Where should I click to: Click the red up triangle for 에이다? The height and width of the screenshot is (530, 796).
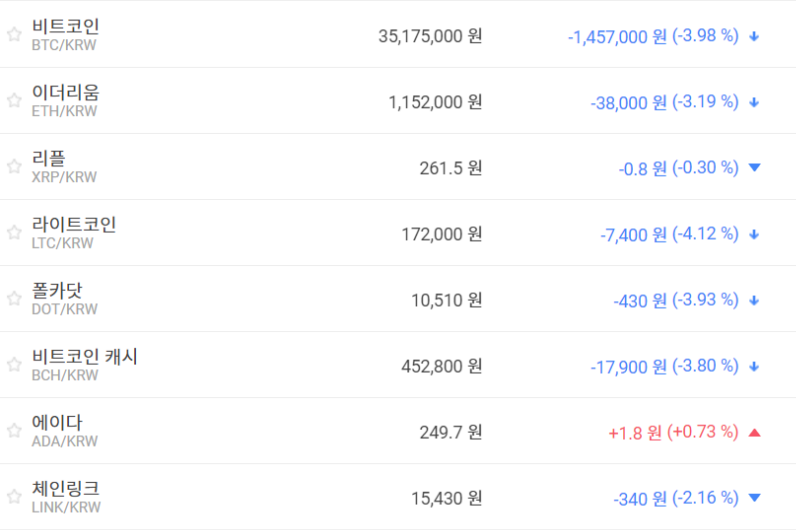(x=755, y=432)
